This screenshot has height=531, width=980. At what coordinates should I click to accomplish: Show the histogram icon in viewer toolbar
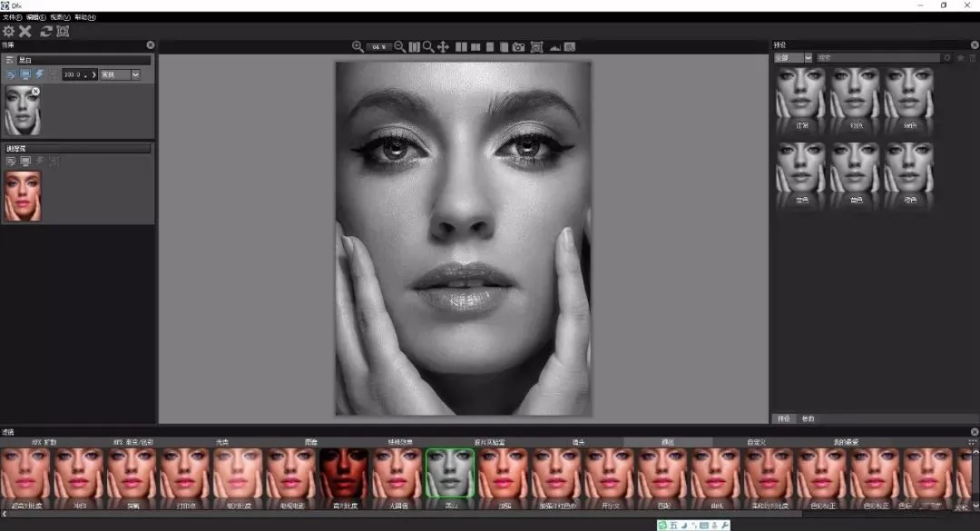coord(555,47)
